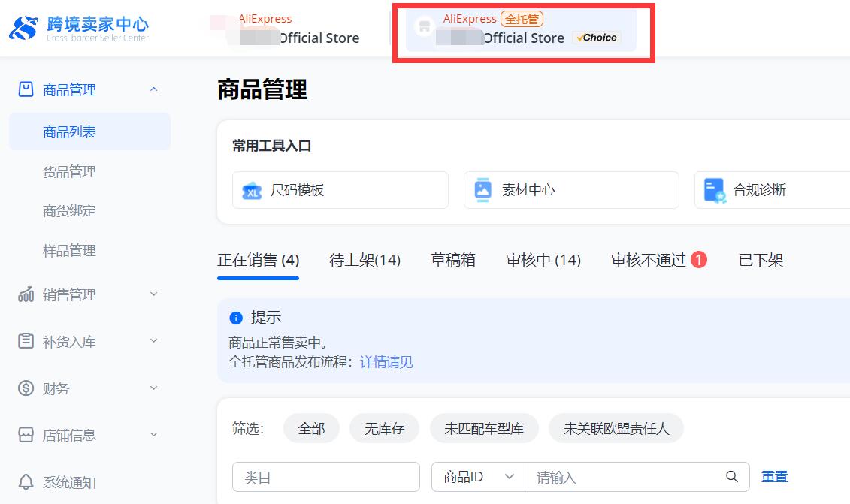The width and height of the screenshot is (850, 504).
Task: Open the 草稿箱 tab
Action: tap(452, 259)
